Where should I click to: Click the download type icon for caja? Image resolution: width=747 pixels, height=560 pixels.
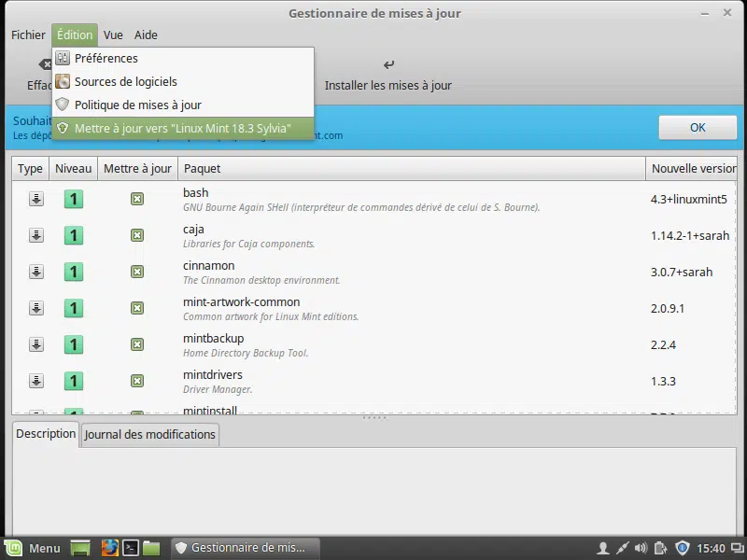[36, 235]
